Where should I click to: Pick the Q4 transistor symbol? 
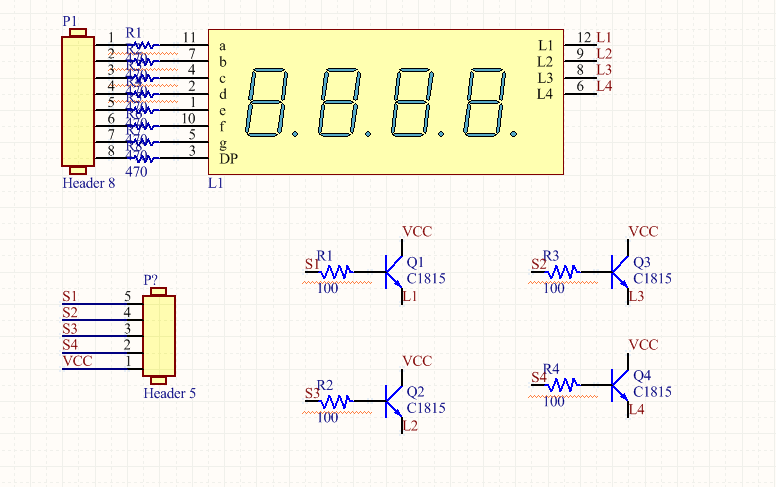tap(619, 382)
